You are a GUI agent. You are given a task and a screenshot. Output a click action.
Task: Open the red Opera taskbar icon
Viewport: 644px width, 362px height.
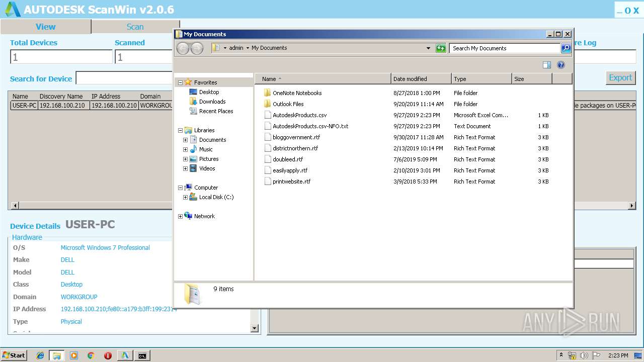point(108,355)
